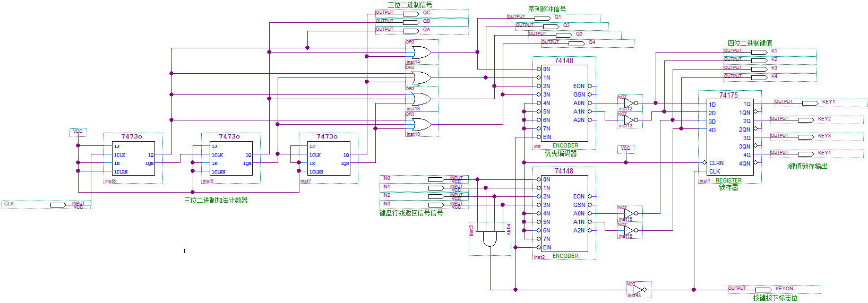This screenshot has width=868, height=303.
Task: Click the OR gate labeled inst19
Action: pos(419,125)
